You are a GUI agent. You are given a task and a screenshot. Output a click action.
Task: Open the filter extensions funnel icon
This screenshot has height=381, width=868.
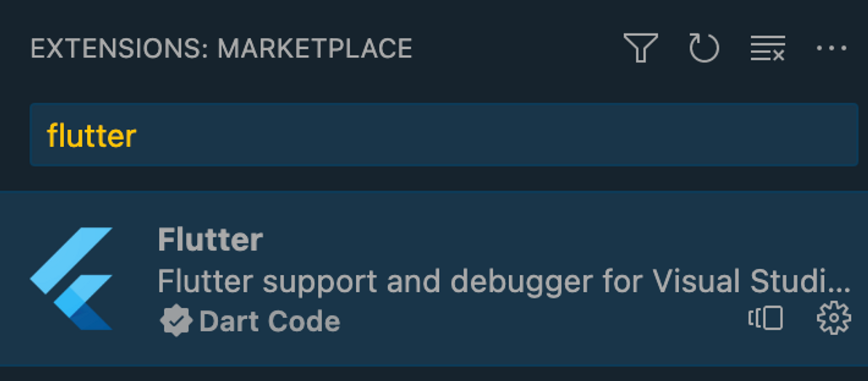641,48
